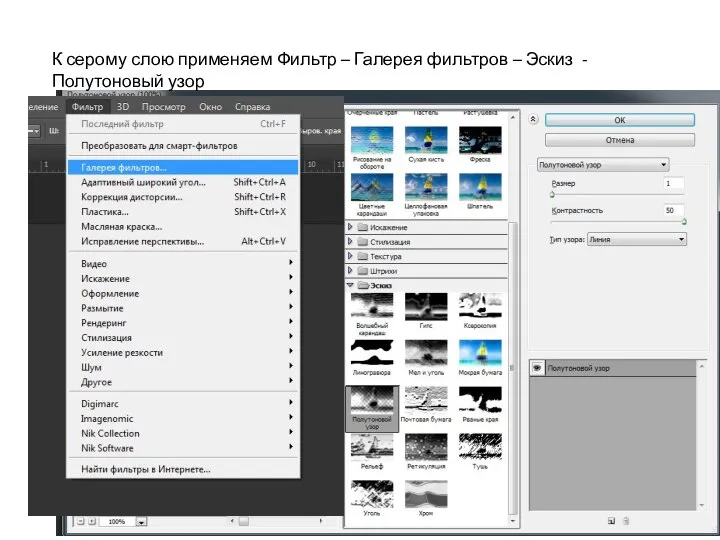The height and width of the screenshot is (540, 720).
Task: Hide the Полутоновой узор effect layer eye
Action: [x=537, y=368]
